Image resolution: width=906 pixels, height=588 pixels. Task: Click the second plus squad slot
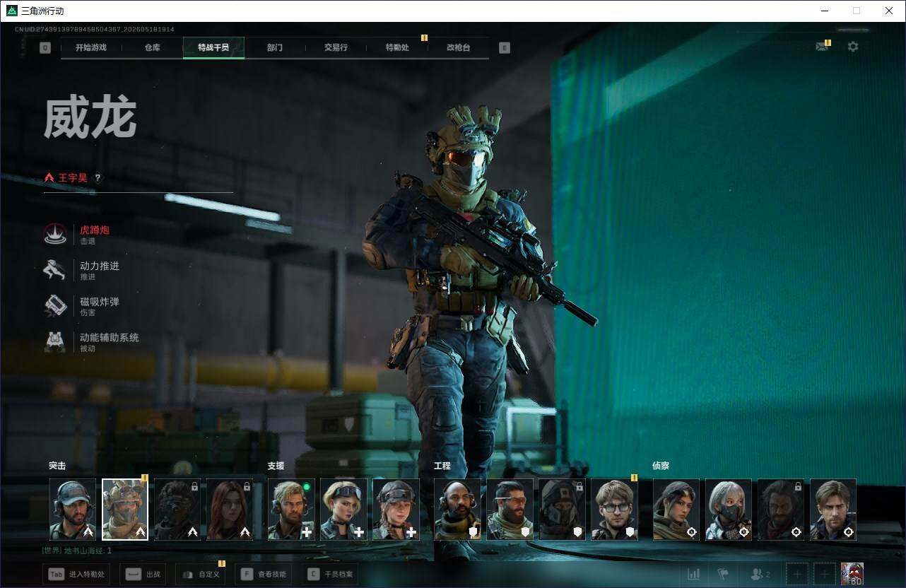coord(824,575)
